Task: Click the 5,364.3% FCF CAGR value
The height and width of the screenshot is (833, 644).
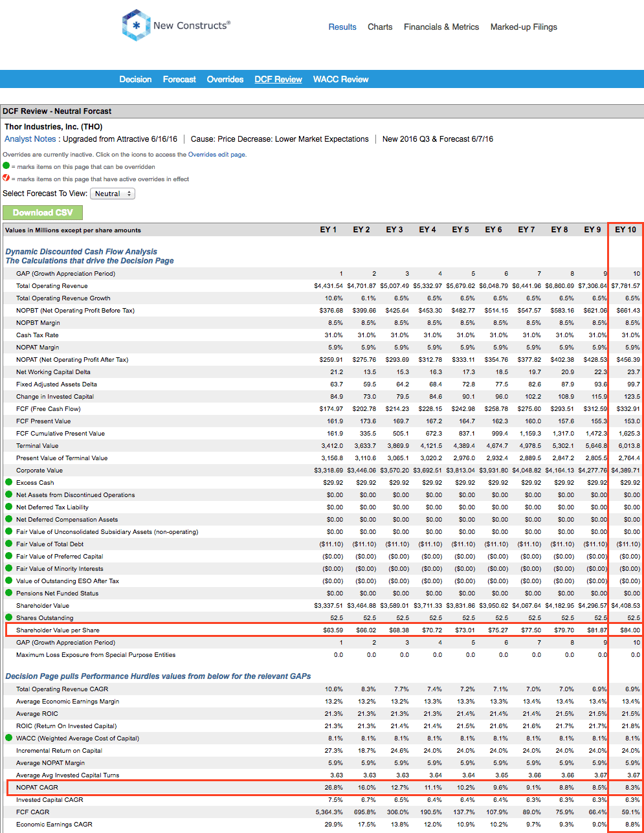Action: tap(330, 812)
